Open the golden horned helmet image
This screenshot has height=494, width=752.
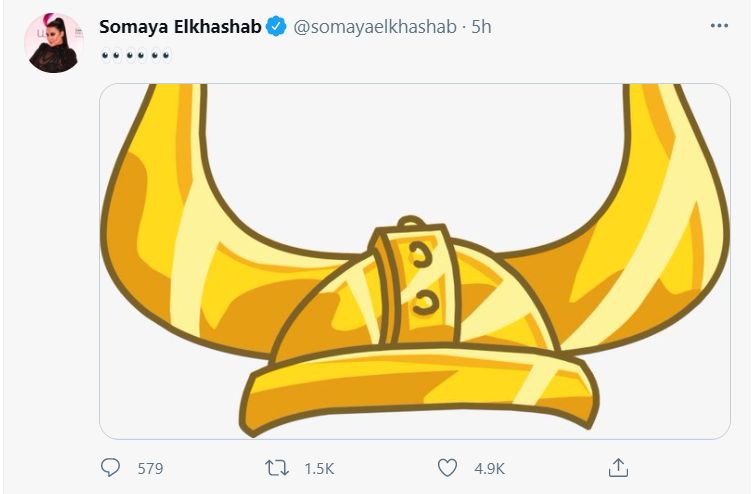[x=414, y=261]
